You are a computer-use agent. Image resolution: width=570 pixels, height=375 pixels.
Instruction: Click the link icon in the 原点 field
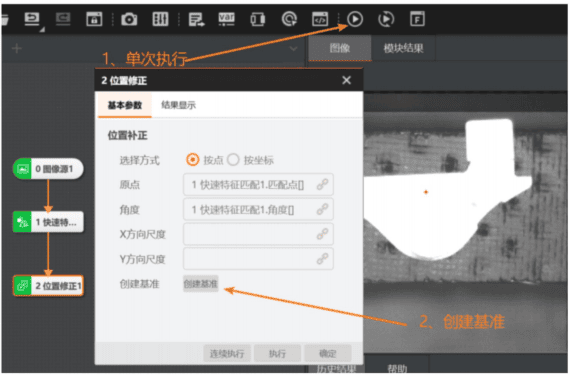pyautogui.click(x=322, y=185)
